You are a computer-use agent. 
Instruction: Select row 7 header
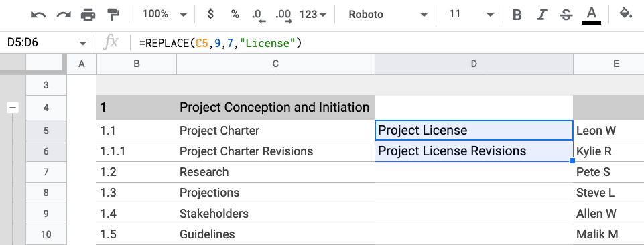(46, 172)
